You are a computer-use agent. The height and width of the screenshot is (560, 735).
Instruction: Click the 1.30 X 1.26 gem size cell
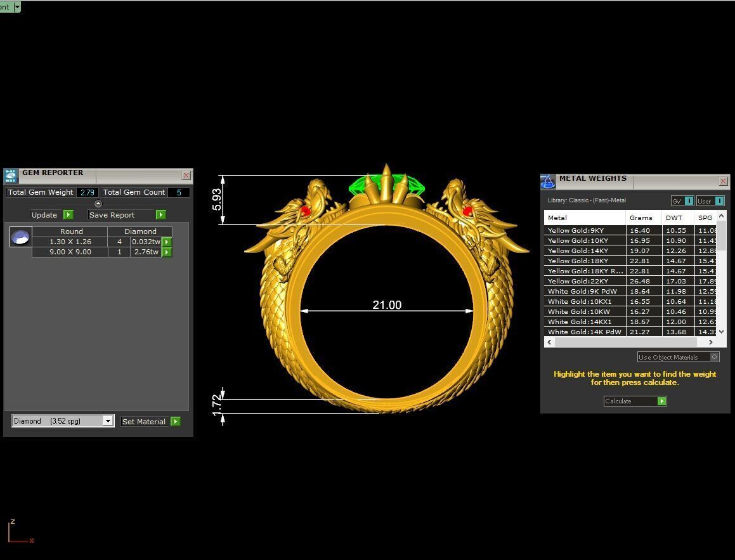[70, 242]
